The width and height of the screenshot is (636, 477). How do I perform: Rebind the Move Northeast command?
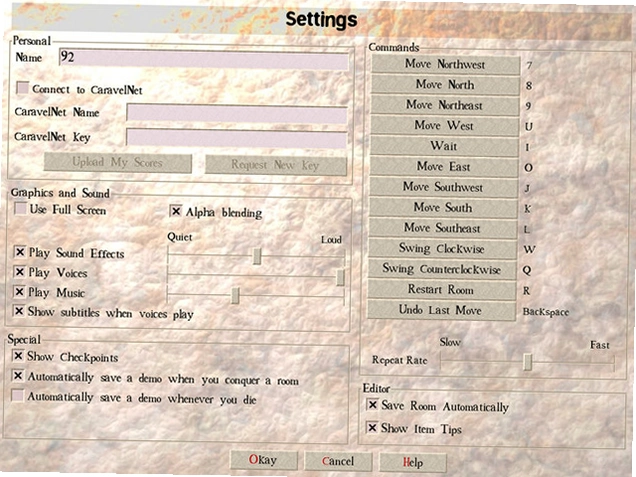pos(445,105)
